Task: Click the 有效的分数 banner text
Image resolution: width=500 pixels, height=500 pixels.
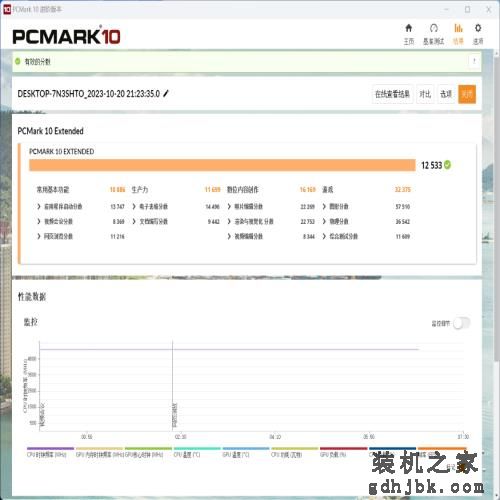Action: 37,61
